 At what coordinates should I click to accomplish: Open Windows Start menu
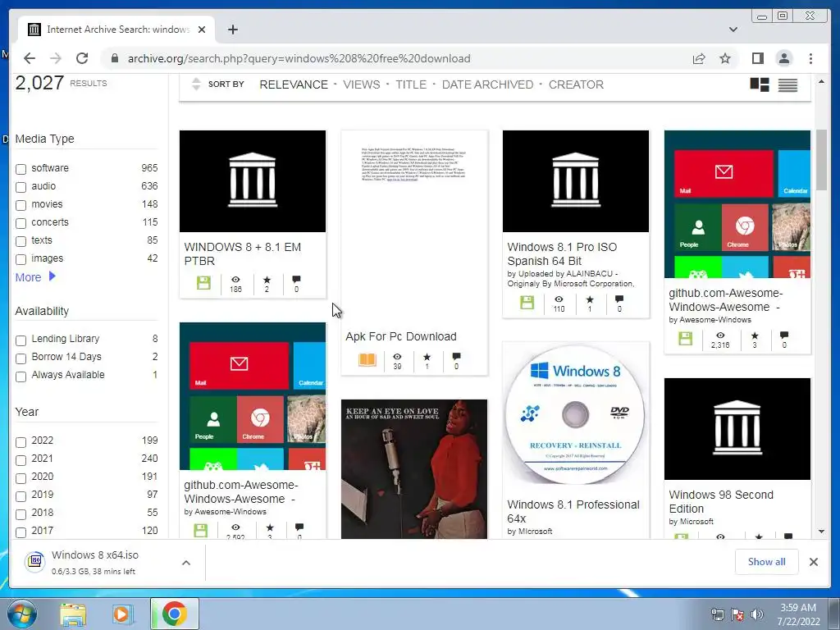click(x=21, y=614)
